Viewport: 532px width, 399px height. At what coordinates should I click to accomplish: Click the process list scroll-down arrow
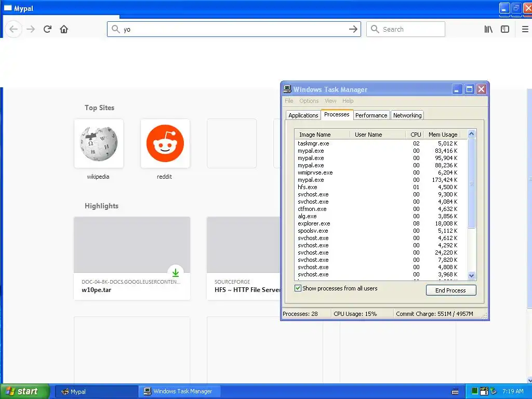pos(471,275)
